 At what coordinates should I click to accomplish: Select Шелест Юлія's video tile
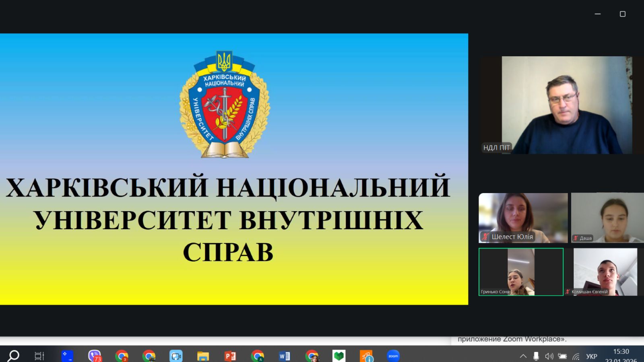click(523, 218)
